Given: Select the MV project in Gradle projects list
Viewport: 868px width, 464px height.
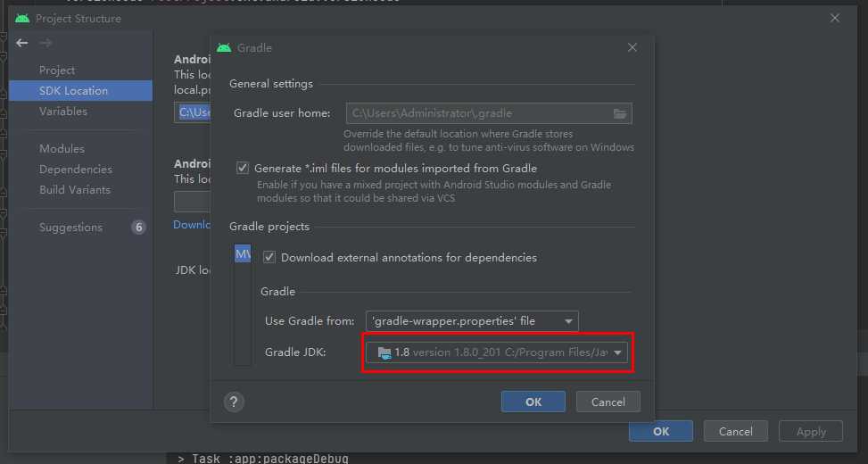Looking at the screenshot, I should click(243, 254).
